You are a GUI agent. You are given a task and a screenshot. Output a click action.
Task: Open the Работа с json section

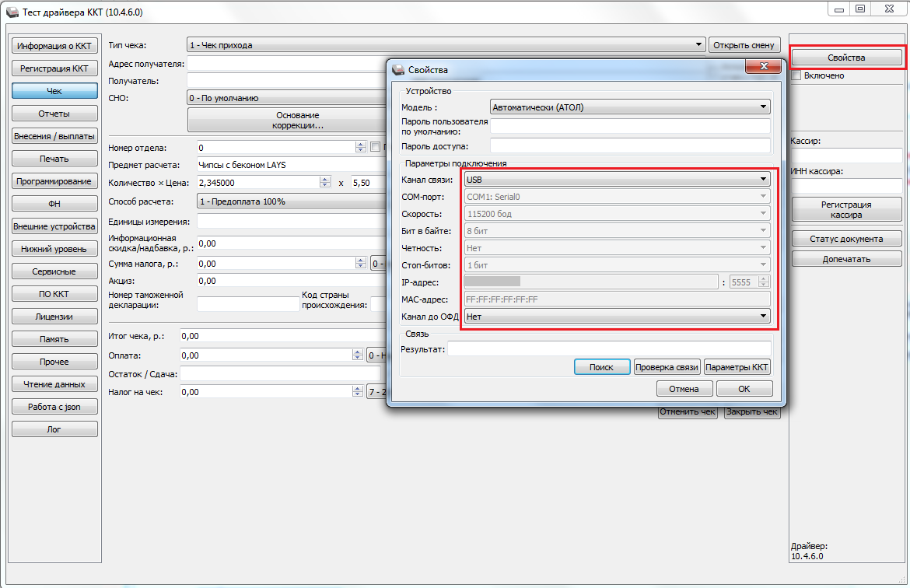coord(54,408)
